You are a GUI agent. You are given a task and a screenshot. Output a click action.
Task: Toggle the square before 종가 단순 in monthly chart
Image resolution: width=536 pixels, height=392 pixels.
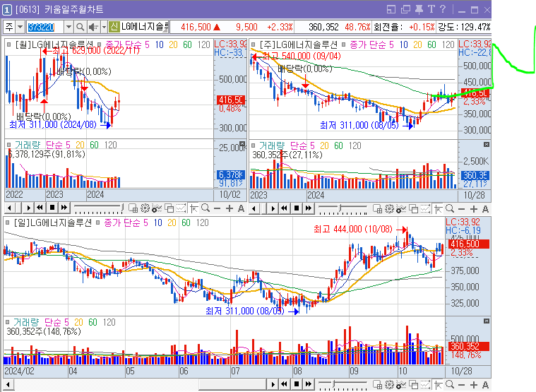pos(99,44)
